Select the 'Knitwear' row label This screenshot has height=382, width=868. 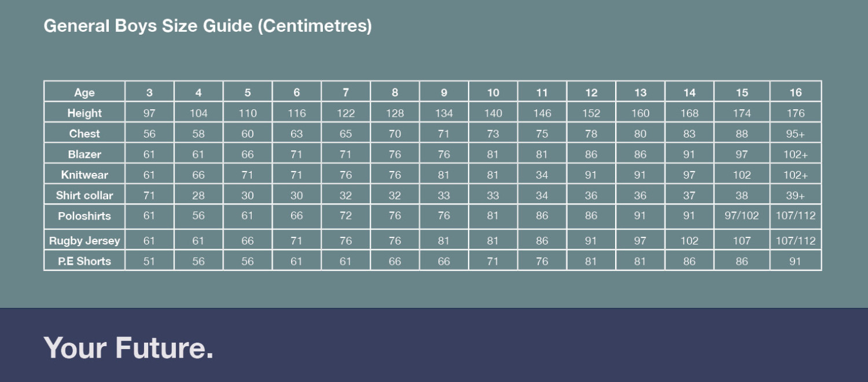(x=84, y=175)
